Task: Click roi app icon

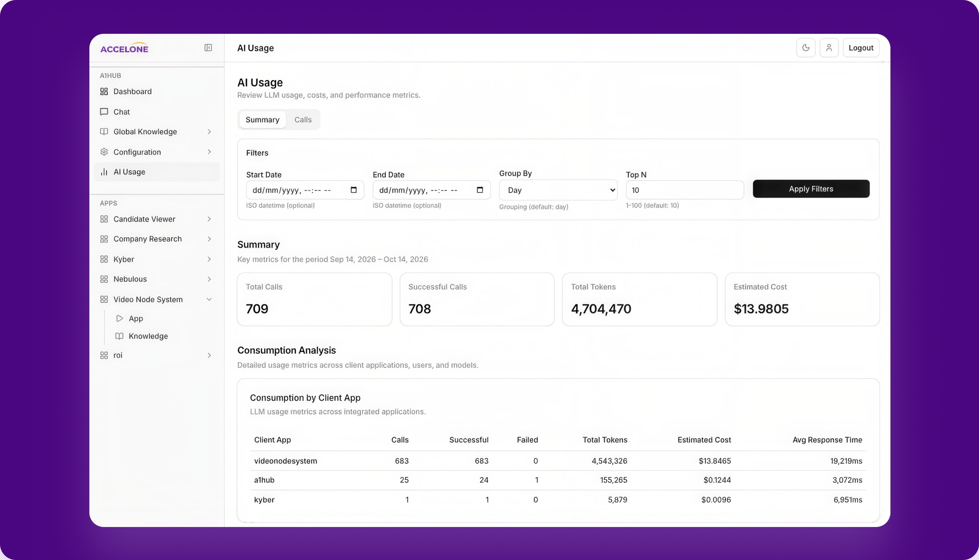Action: pos(104,355)
